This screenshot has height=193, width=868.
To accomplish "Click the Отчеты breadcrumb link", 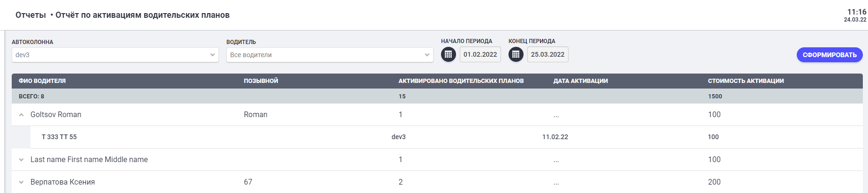I will [x=30, y=15].
